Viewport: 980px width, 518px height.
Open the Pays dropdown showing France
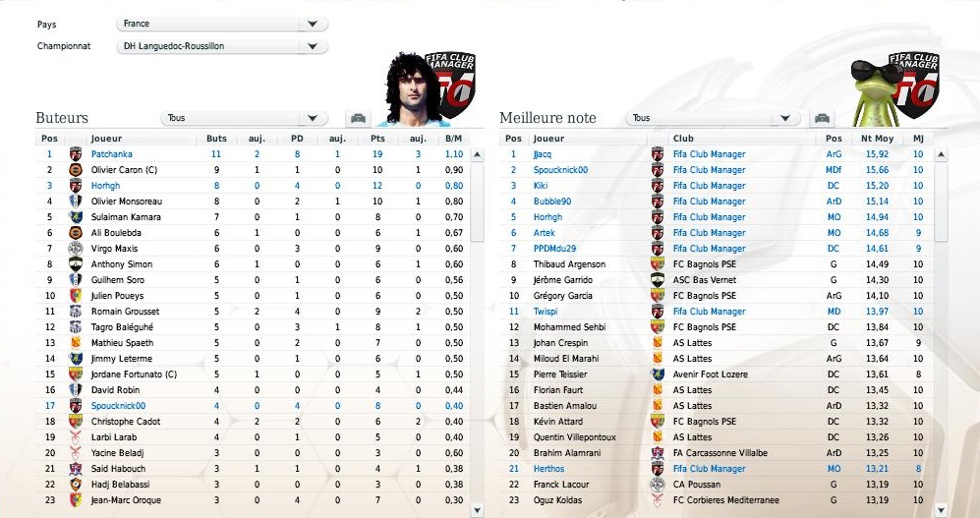(222, 24)
